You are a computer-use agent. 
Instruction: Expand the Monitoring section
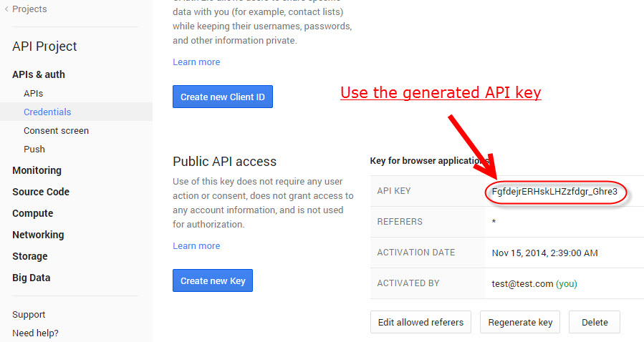point(37,170)
